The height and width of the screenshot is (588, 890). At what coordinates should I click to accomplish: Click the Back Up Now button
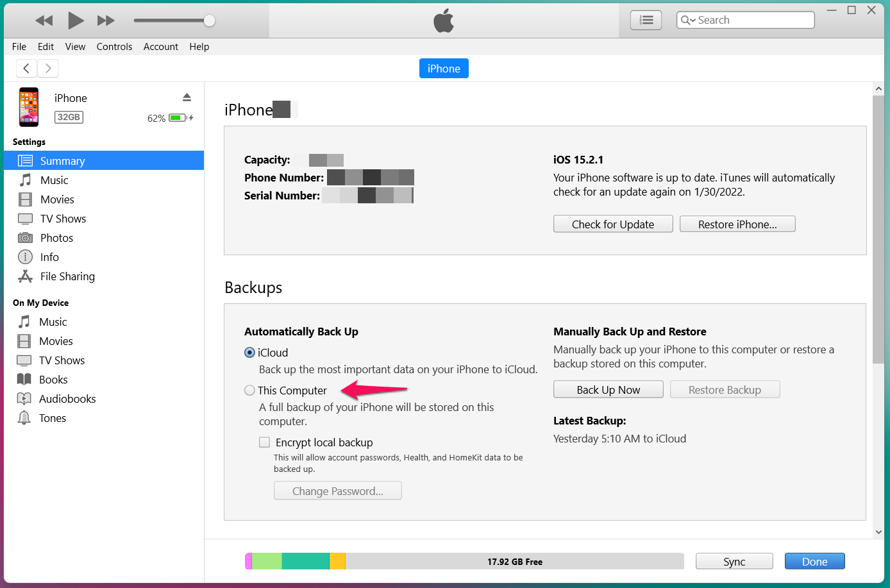(x=608, y=390)
